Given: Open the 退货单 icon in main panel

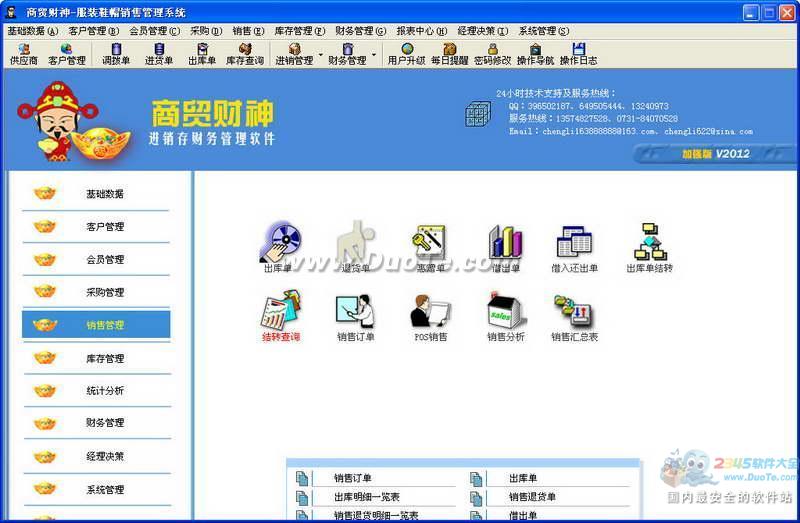Looking at the screenshot, I should 356,246.
